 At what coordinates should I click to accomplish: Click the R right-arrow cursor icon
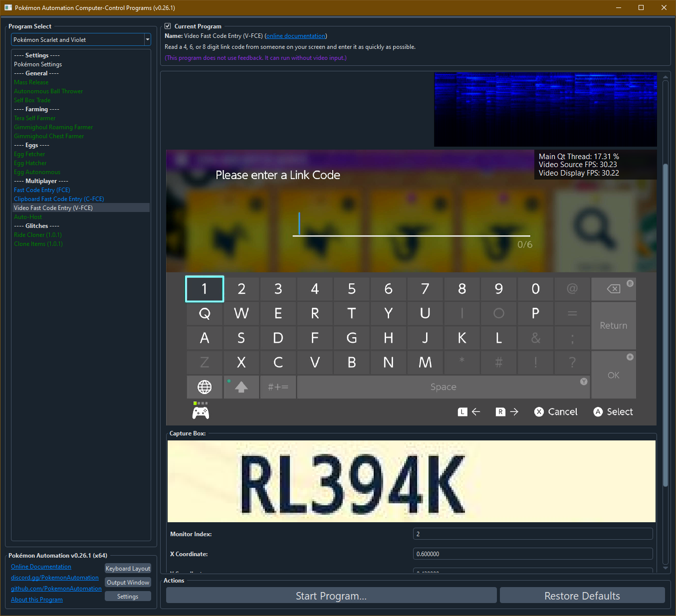[507, 412]
